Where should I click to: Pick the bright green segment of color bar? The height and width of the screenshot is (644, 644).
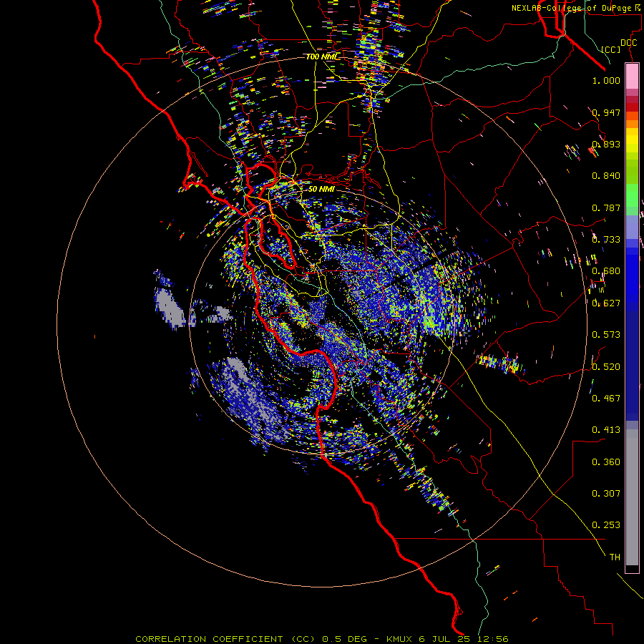click(x=632, y=195)
